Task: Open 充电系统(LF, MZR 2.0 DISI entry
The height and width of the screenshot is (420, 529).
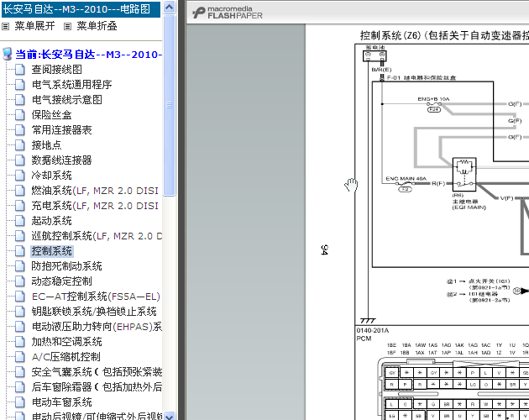Action: (x=95, y=206)
